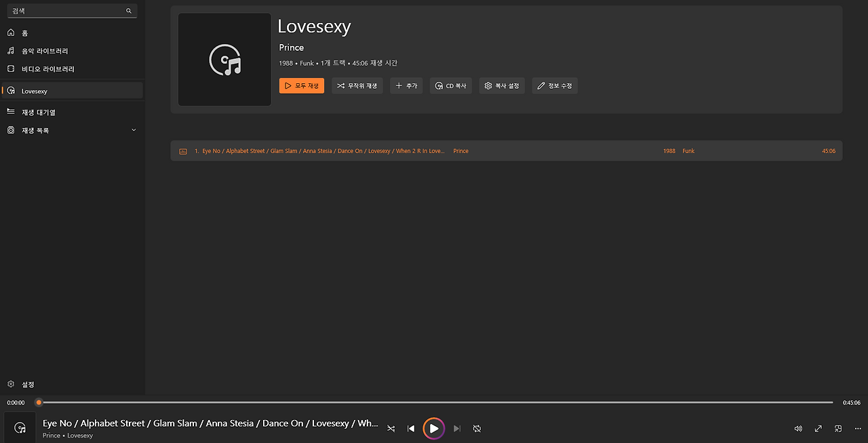The image size is (868, 443).
Task: Click the video library icon
Action: pos(11,69)
